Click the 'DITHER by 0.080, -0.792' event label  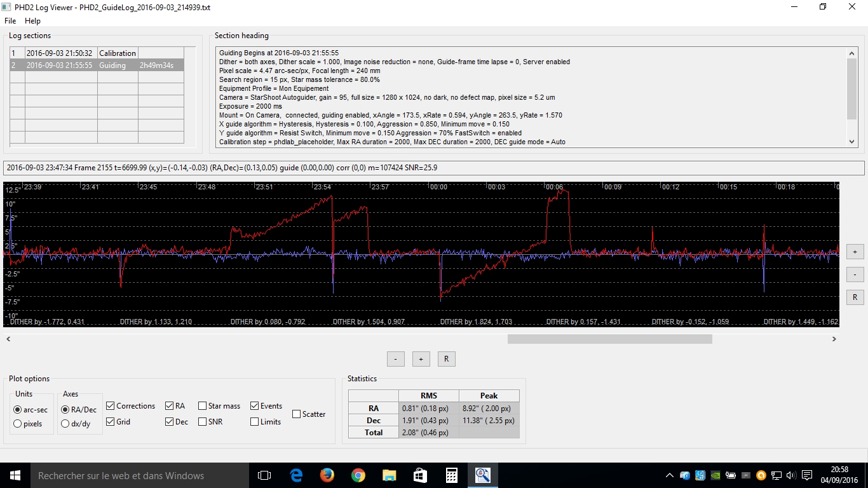[x=268, y=322]
